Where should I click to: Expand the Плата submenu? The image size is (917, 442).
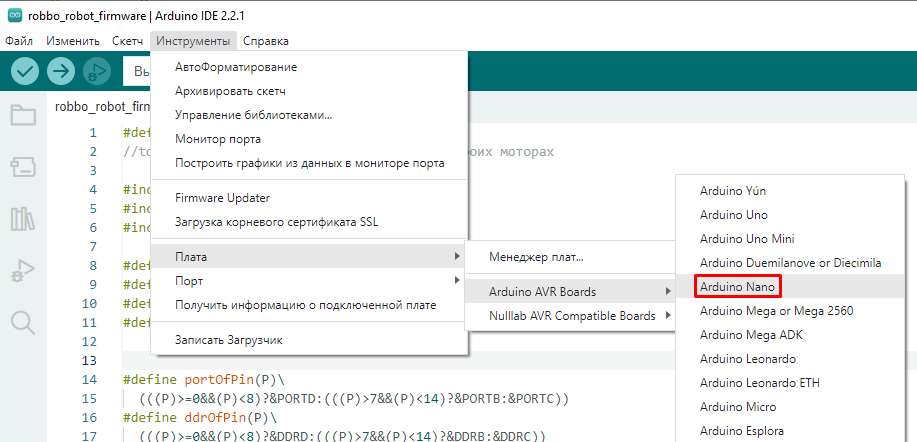click(309, 257)
